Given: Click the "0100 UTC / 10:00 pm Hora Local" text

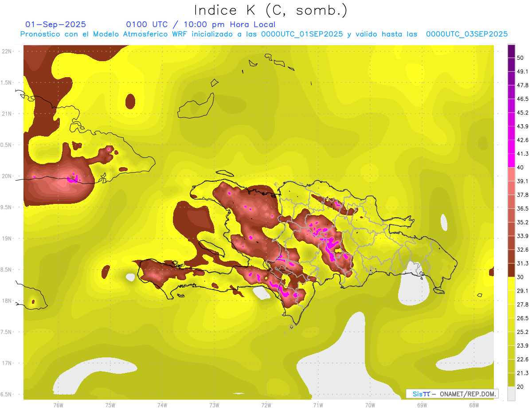Looking at the screenshot, I should [x=201, y=24].
